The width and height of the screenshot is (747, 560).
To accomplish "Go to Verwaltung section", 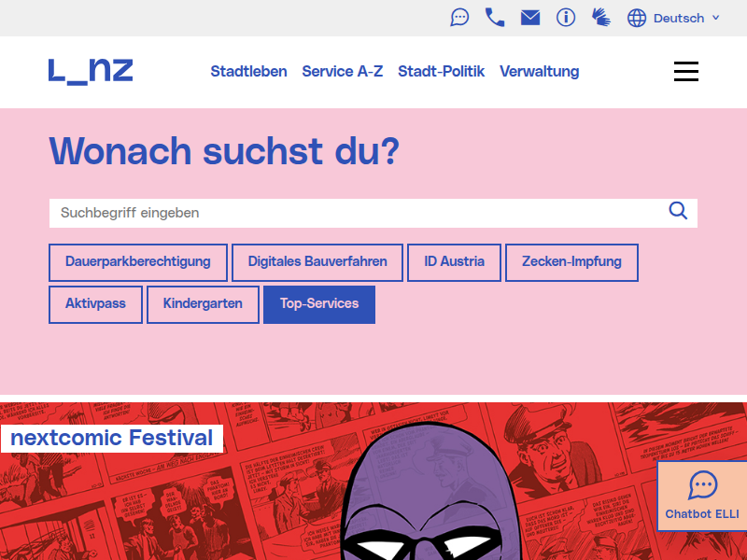I will pos(539,72).
